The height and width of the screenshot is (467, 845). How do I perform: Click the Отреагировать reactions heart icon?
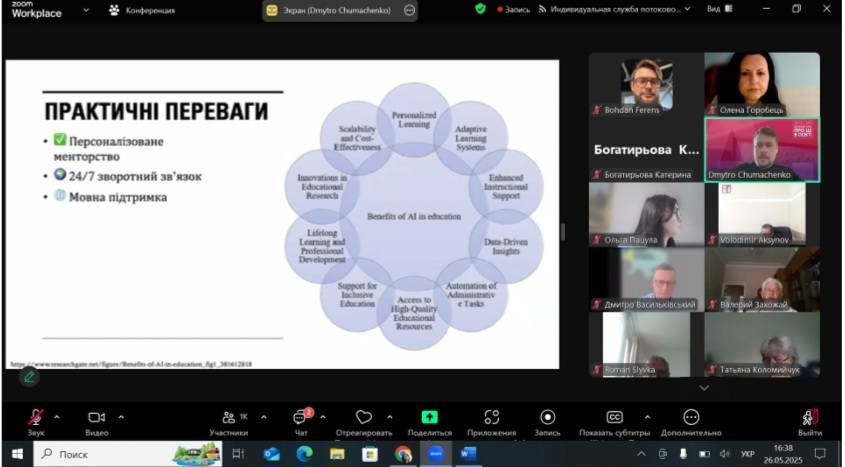pos(364,417)
